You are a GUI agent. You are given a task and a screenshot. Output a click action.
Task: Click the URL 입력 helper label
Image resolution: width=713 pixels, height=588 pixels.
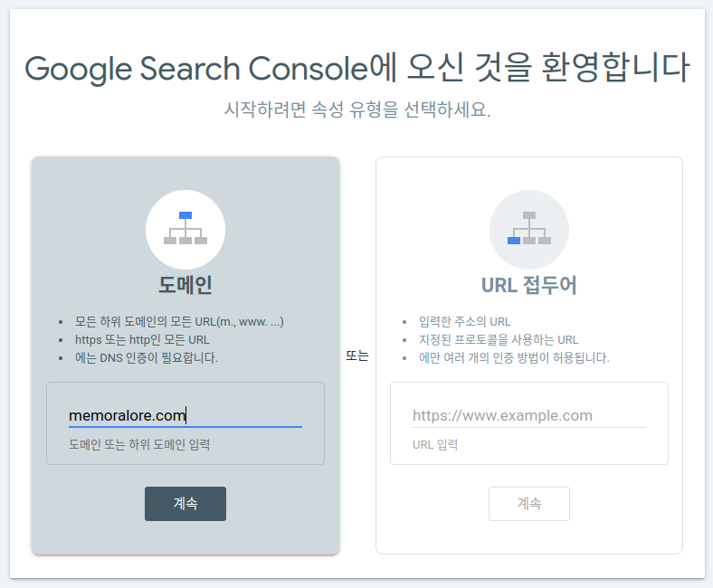tap(435, 444)
